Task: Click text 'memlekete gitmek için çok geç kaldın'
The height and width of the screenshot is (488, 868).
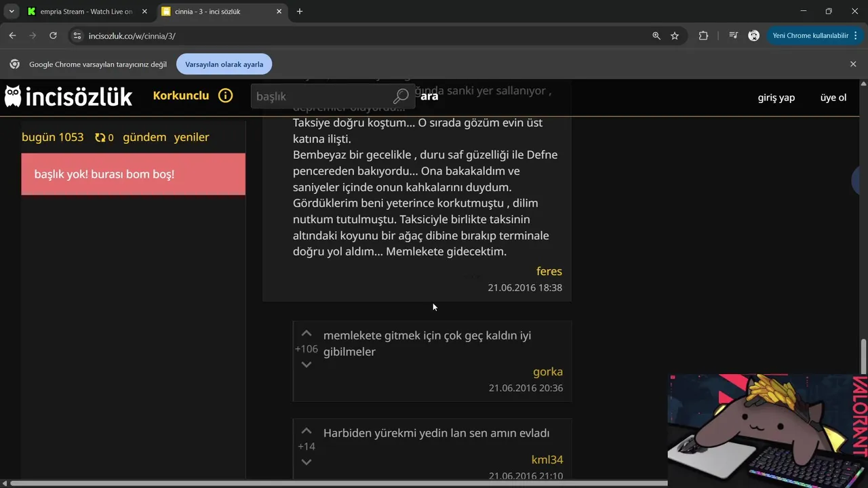Action: click(417, 335)
